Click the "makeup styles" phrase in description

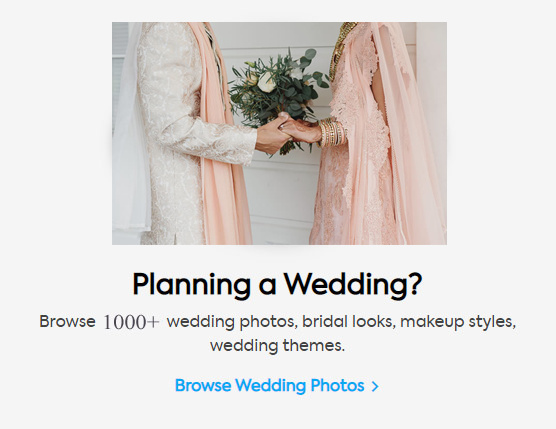[456, 322]
